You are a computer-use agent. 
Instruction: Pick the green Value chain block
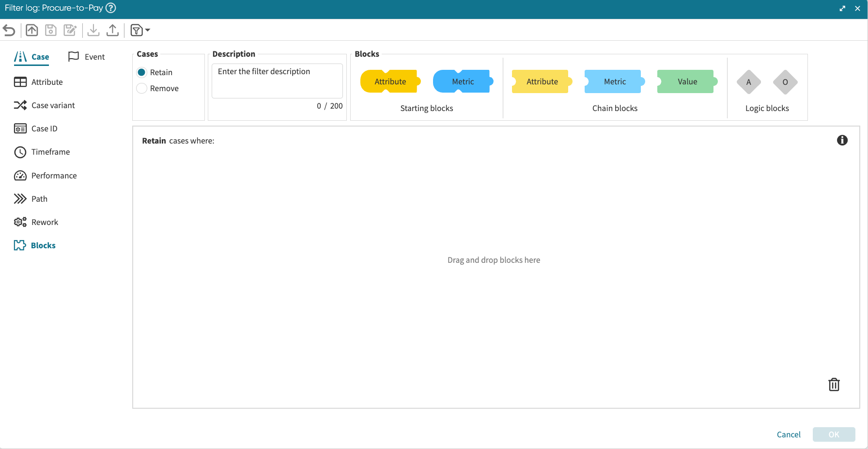tap(687, 81)
